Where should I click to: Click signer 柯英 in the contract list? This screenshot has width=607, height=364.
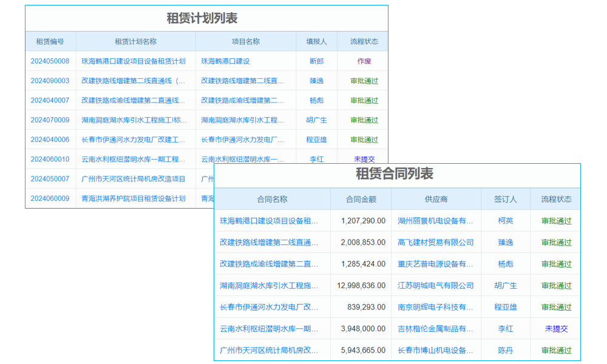[506, 221]
